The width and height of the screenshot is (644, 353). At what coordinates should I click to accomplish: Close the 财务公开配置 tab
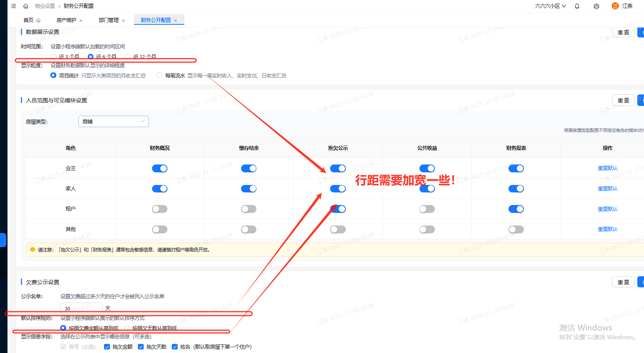tap(176, 20)
